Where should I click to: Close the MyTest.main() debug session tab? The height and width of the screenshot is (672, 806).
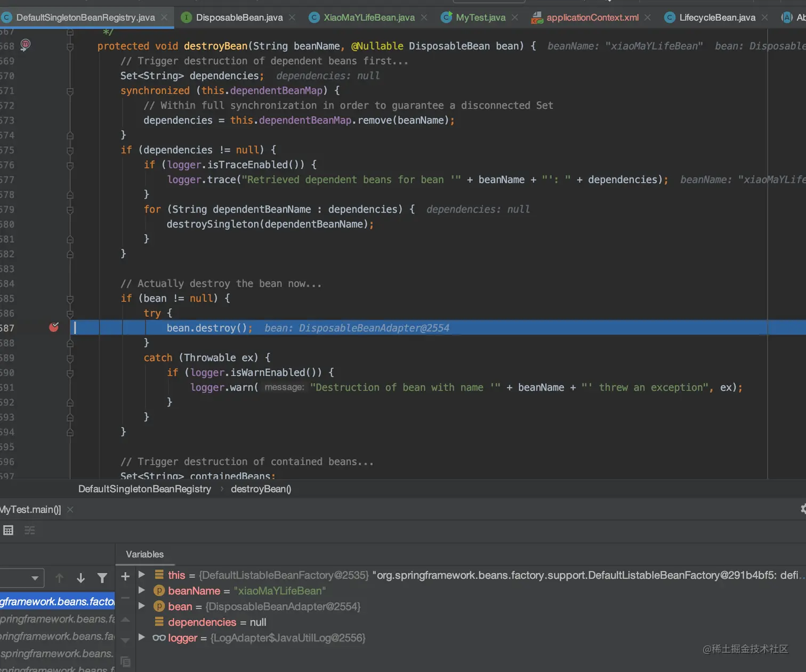70,510
